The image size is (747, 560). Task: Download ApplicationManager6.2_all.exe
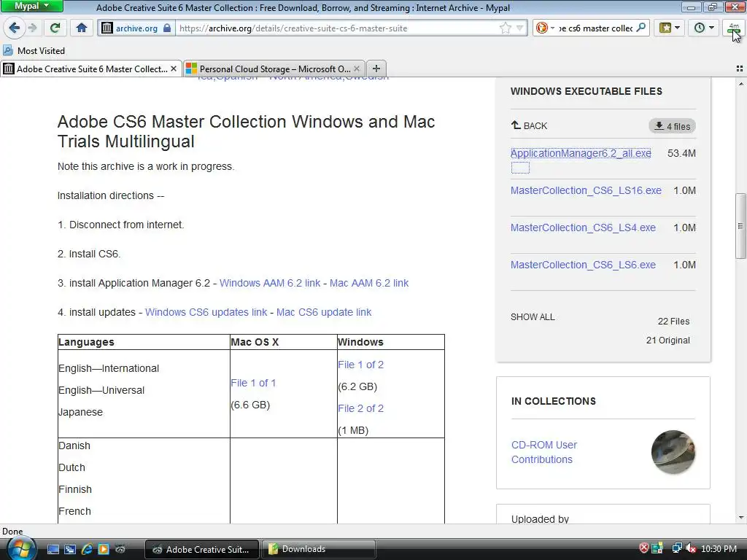(581, 153)
